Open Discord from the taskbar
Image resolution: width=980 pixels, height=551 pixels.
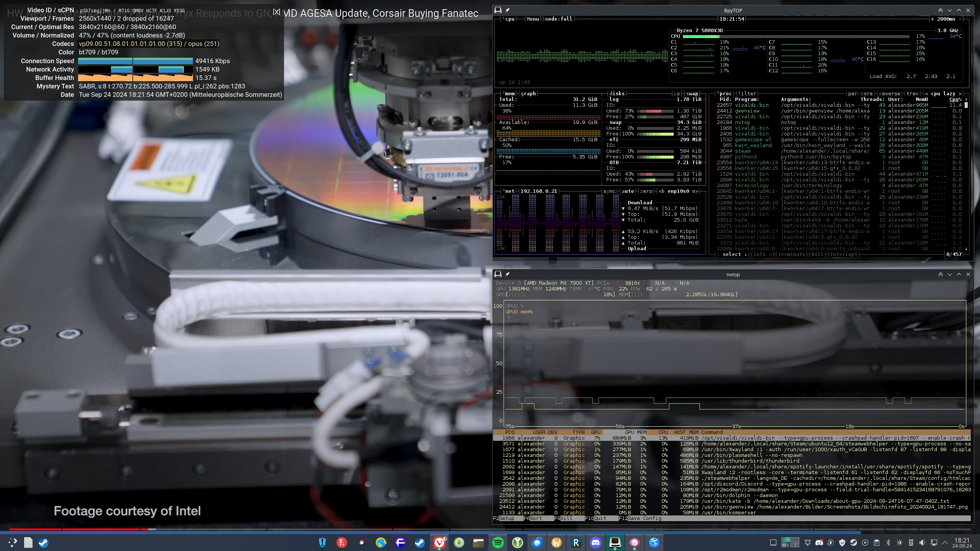[595, 542]
